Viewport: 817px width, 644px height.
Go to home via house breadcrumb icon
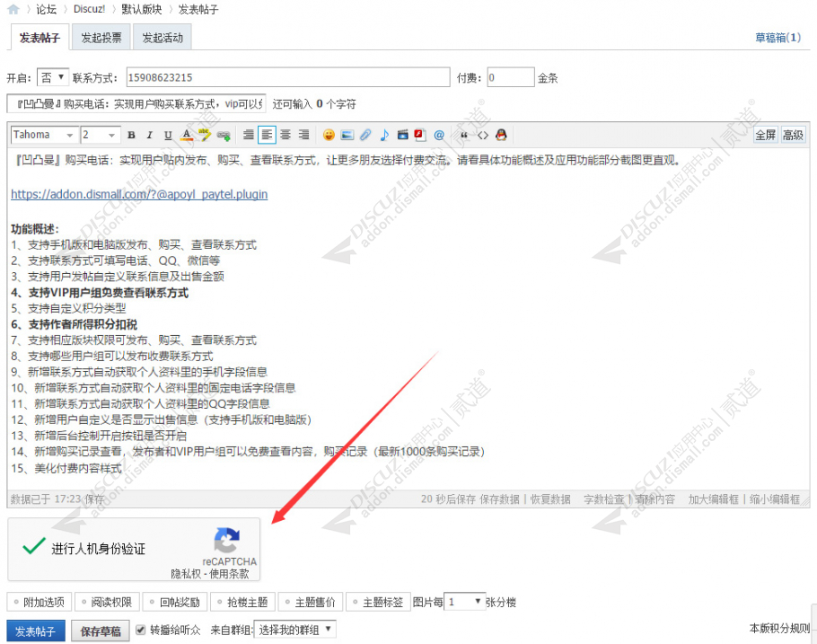13,9
